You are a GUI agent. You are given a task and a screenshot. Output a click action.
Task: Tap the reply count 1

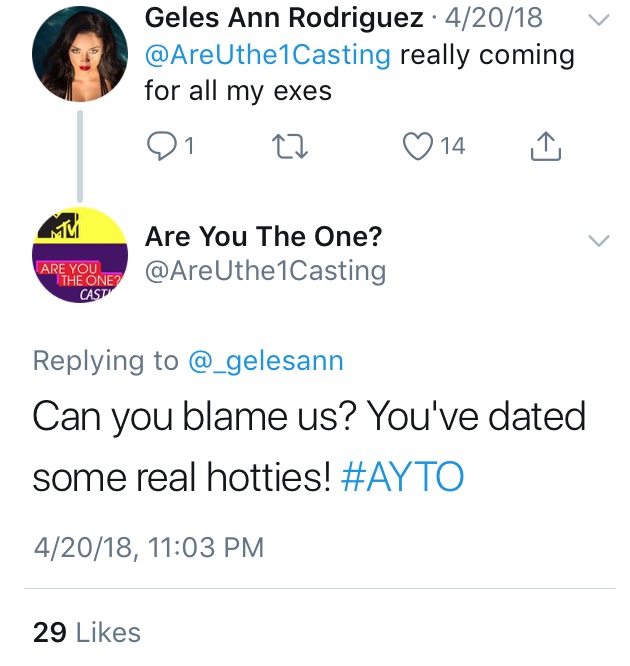(189, 146)
